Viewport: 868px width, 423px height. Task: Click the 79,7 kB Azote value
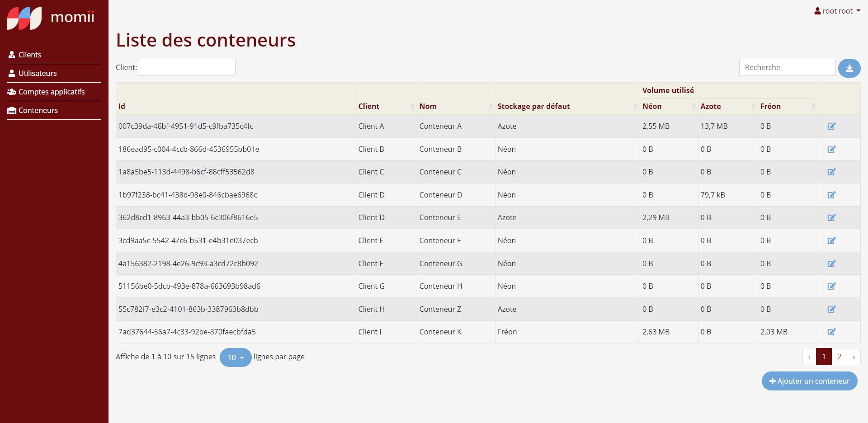click(x=713, y=195)
